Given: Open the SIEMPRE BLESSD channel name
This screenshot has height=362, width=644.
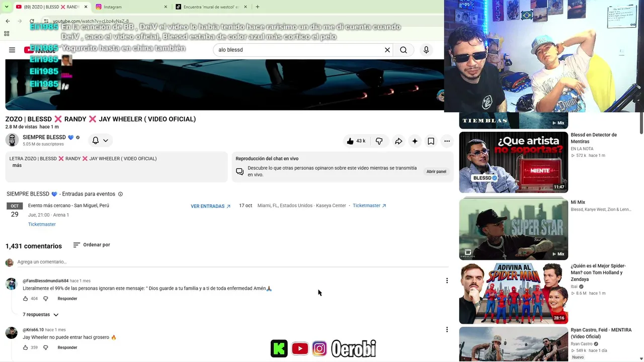Looking at the screenshot, I should tap(44, 137).
